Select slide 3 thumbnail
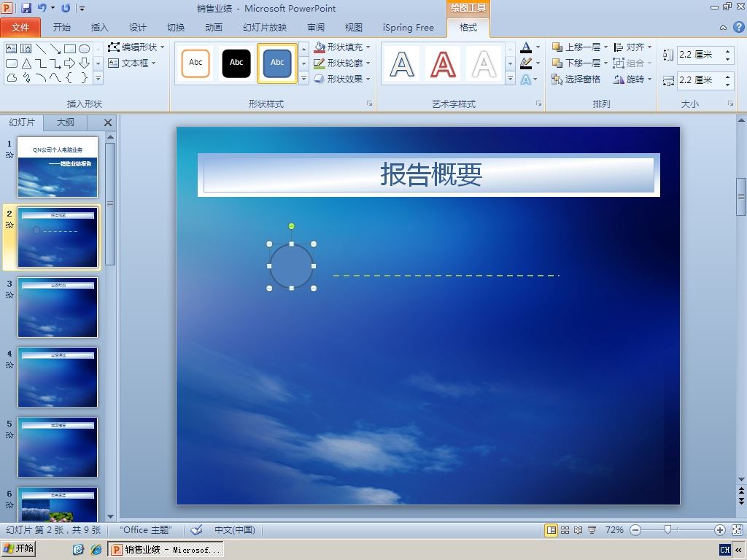The image size is (747, 560). coord(58,307)
